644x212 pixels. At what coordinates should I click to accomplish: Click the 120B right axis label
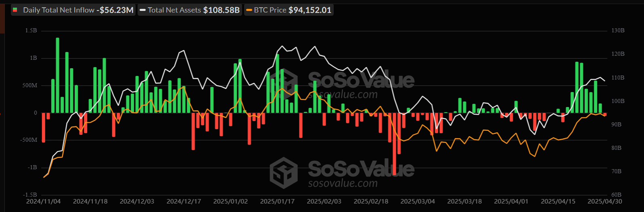(618, 54)
